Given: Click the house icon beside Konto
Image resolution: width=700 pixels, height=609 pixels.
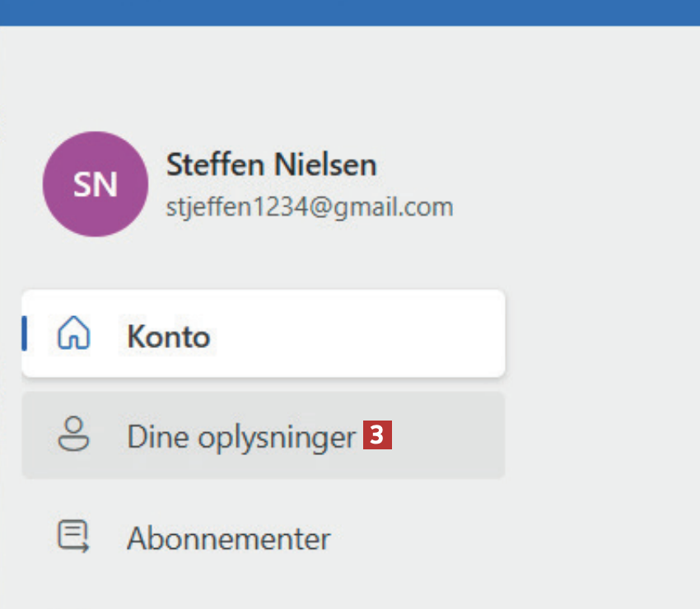Looking at the screenshot, I should coord(73,334).
